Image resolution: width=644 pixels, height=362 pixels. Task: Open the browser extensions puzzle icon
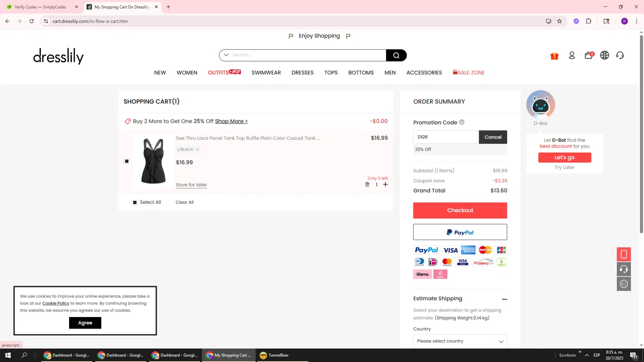tap(589, 21)
